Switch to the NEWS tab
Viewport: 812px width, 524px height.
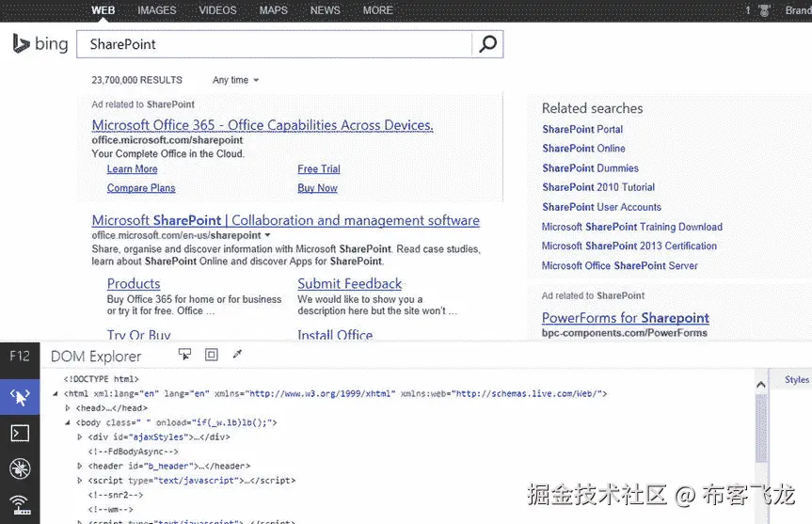tap(326, 10)
